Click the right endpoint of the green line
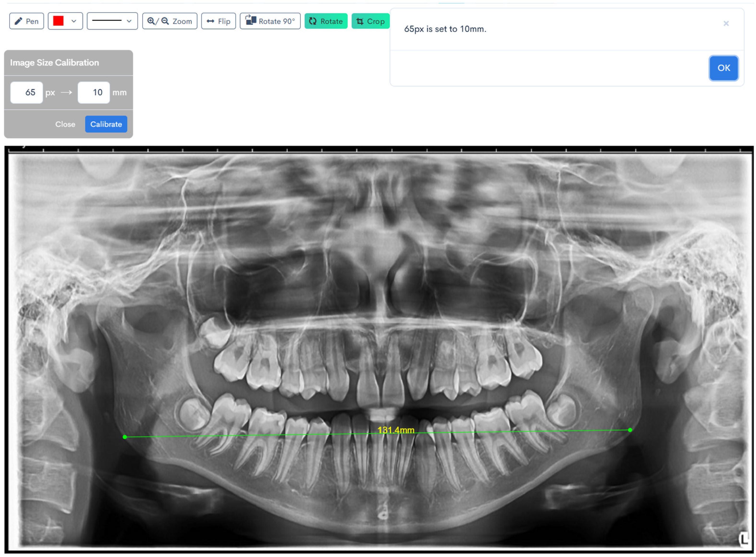 (x=630, y=430)
